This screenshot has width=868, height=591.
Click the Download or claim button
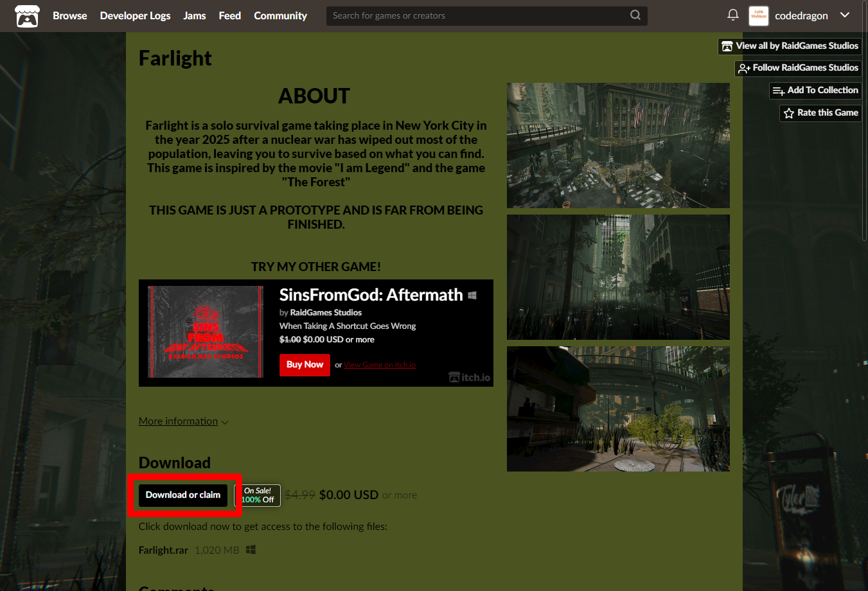coord(183,495)
